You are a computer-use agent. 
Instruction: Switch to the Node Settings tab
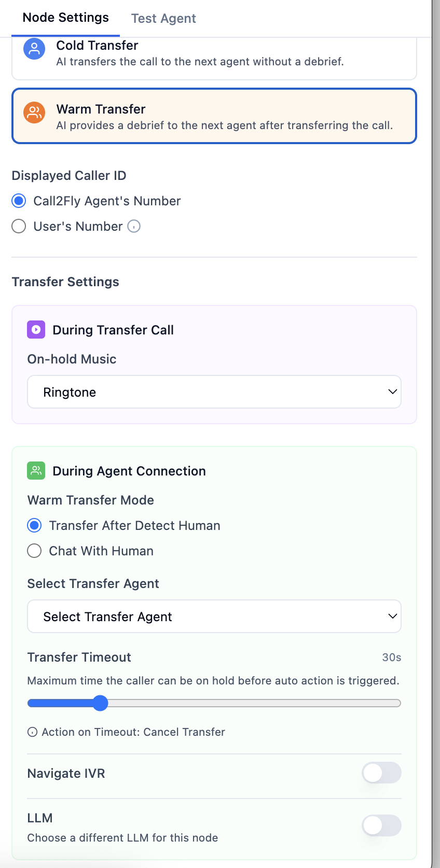tap(66, 18)
